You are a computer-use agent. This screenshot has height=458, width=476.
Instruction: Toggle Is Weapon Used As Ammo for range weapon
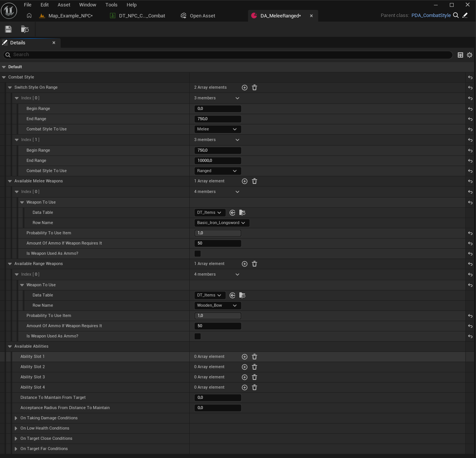tap(198, 336)
